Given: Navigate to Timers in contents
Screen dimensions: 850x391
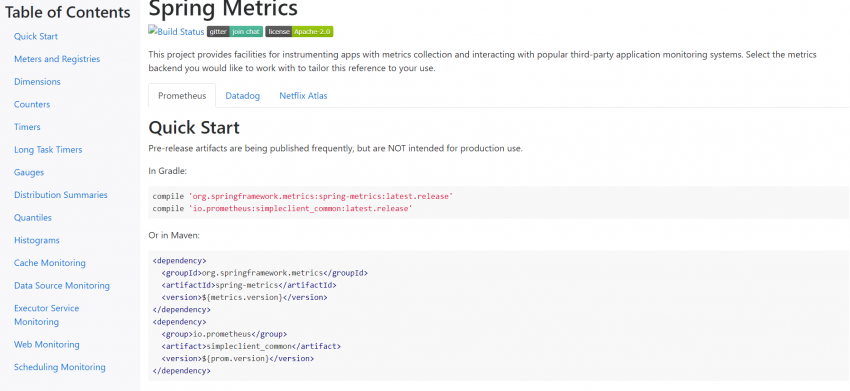Looking at the screenshot, I should click(27, 127).
